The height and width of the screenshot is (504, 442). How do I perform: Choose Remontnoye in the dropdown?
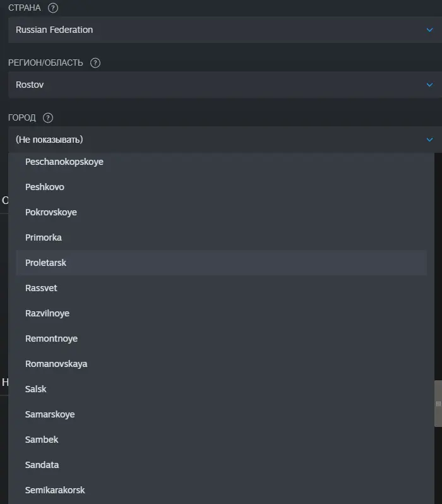click(221, 339)
